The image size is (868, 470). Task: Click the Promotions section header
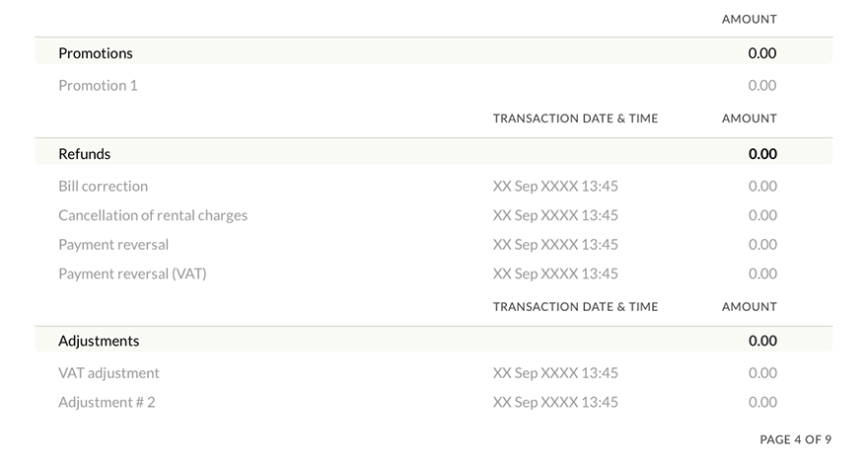click(96, 53)
